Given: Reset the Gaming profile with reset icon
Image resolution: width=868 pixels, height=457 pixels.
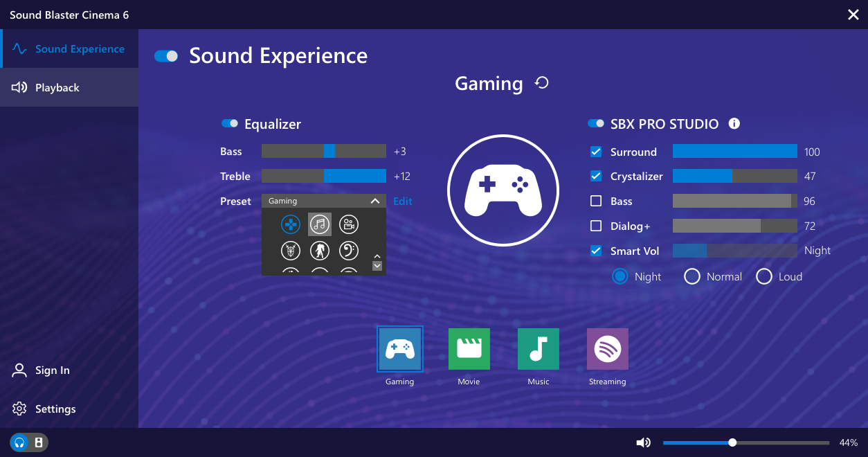Looking at the screenshot, I should [x=542, y=84].
